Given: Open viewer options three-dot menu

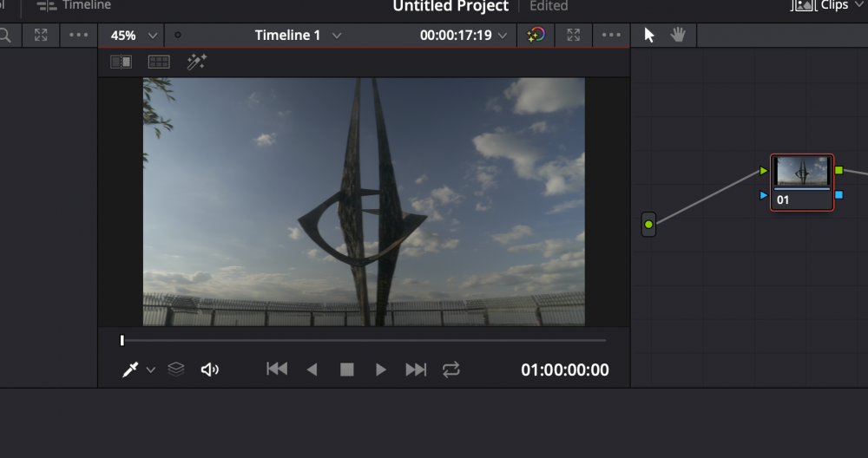Looking at the screenshot, I should tap(611, 35).
